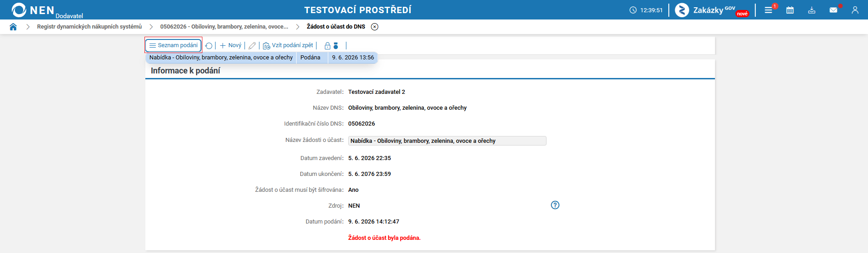
Task: Click the red Žádost o účast byla podána message
Action: [384, 238]
